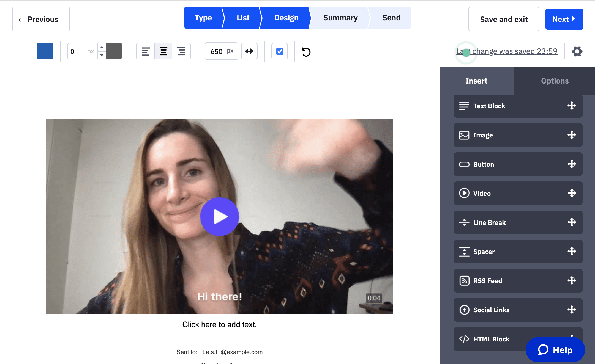Click the full-width horizontal arrows icon
Image resolution: width=595 pixels, height=364 pixels.
pyautogui.click(x=249, y=51)
